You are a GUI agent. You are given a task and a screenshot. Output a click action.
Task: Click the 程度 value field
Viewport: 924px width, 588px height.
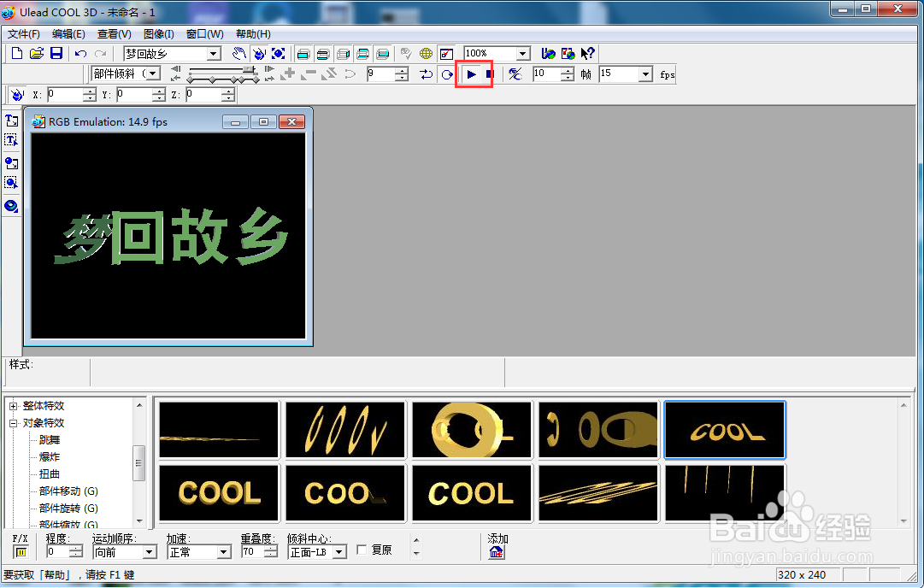(x=58, y=552)
